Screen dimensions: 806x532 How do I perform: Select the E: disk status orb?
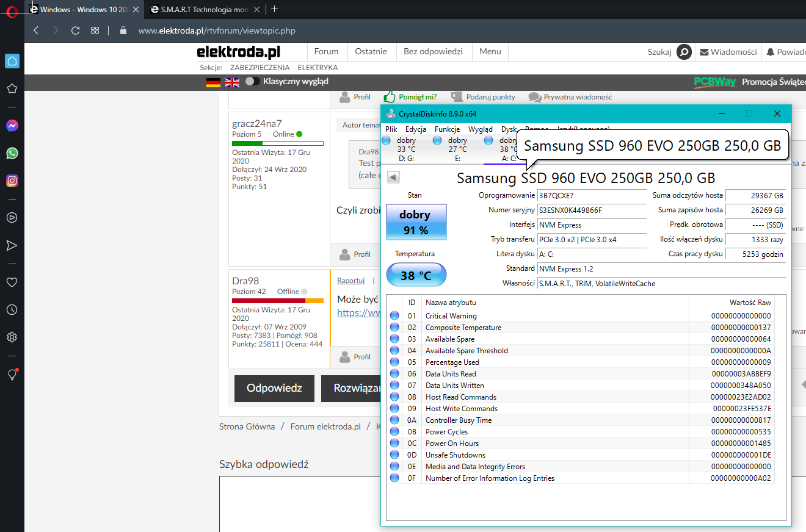click(437, 140)
